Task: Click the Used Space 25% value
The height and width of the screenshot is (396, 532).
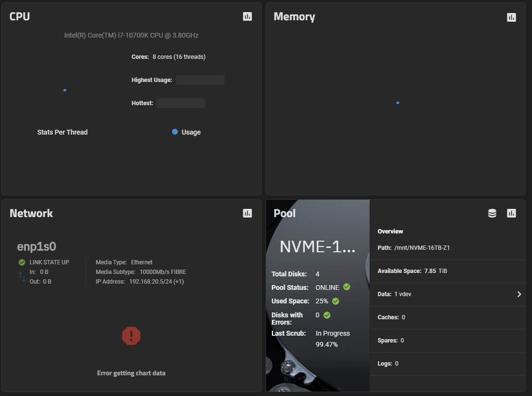Action: point(322,301)
